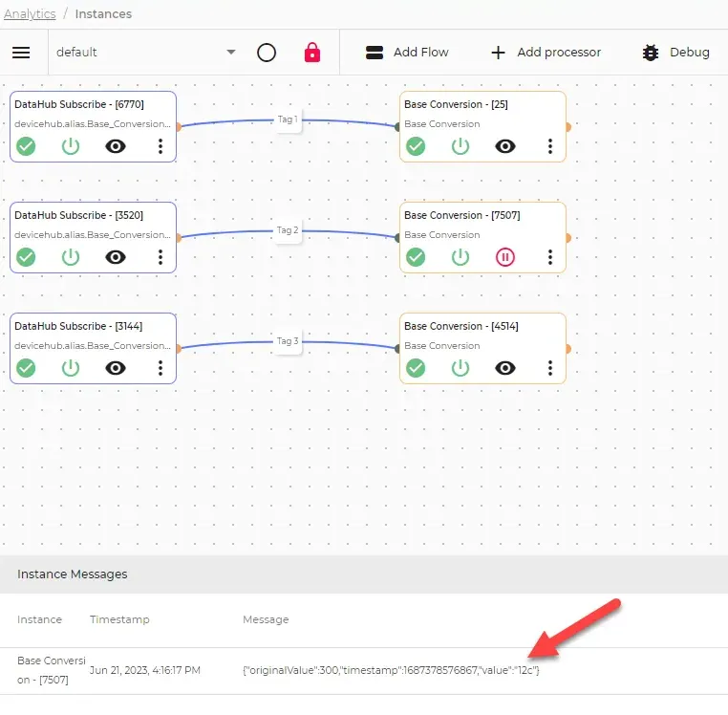Click status check on Base Conversion [7507]
Screen dimensions: 728x715
(416, 257)
